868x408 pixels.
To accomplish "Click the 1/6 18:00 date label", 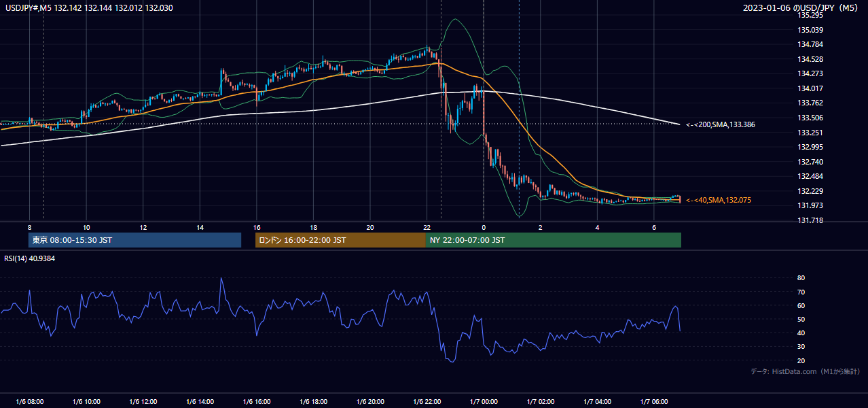I will [x=314, y=402].
